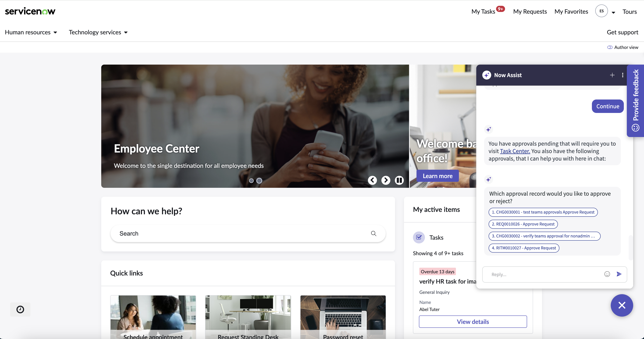Start a new Now Assist conversation
The width and height of the screenshot is (644, 339).
tap(612, 75)
